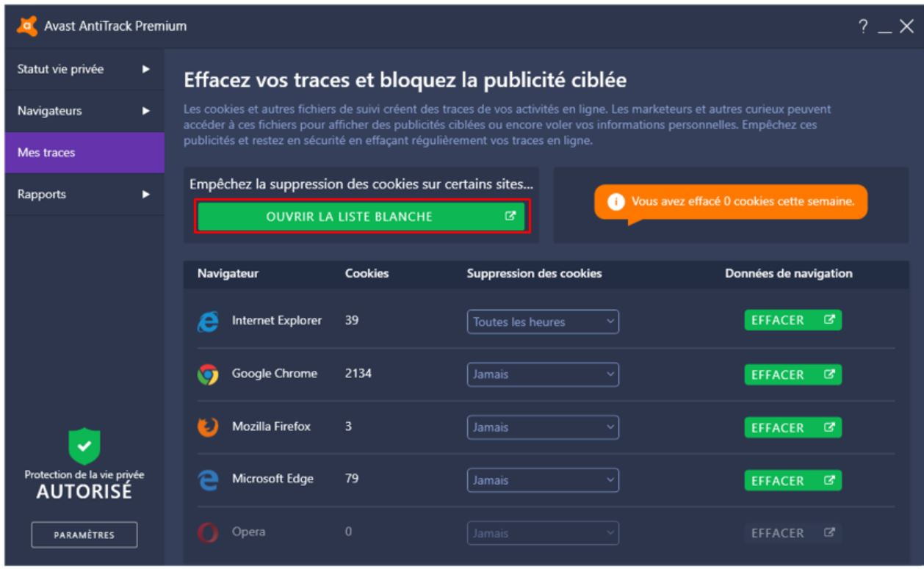Click the Internet Explorer name label
Screen dimensions: 924x569
tap(277, 321)
